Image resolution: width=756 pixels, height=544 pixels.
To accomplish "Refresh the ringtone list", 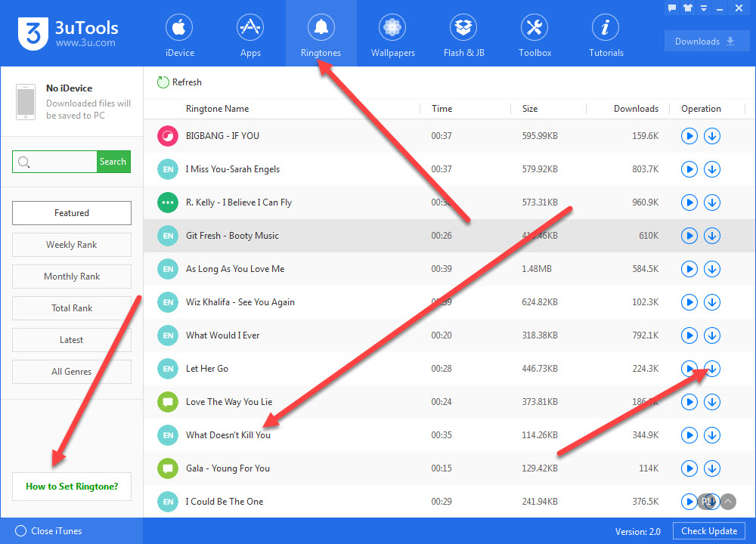I will (179, 82).
